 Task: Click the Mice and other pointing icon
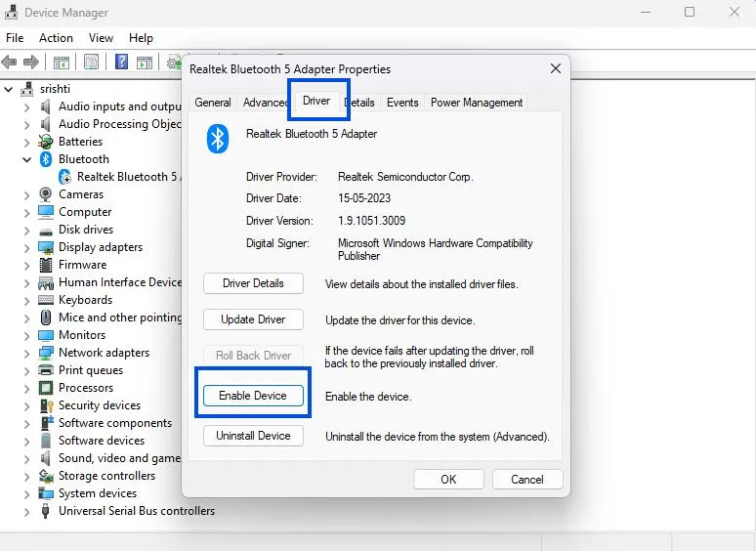(46, 318)
